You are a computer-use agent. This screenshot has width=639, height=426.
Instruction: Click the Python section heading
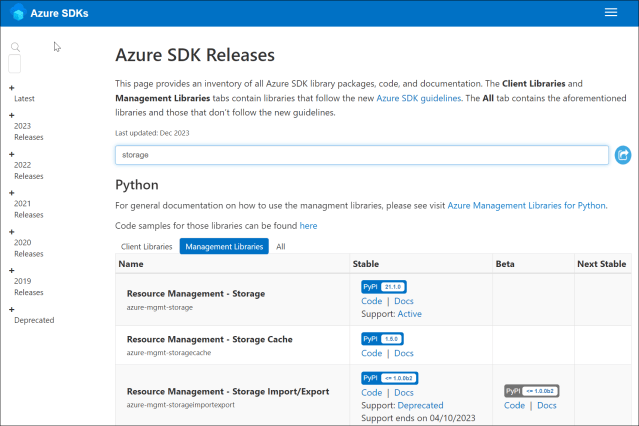click(x=137, y=185)
